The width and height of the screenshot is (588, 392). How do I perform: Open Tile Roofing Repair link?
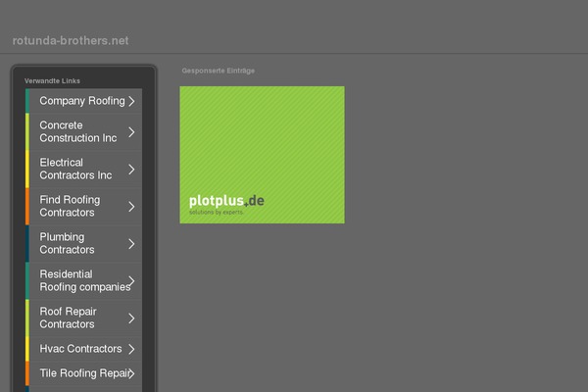(84, 373)
